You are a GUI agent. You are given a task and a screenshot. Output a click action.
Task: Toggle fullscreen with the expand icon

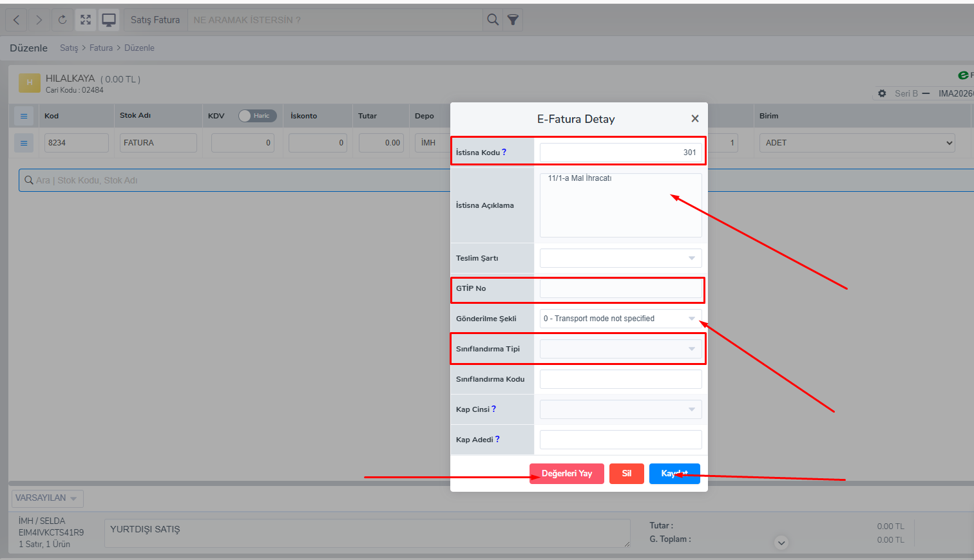coord(86,20)
